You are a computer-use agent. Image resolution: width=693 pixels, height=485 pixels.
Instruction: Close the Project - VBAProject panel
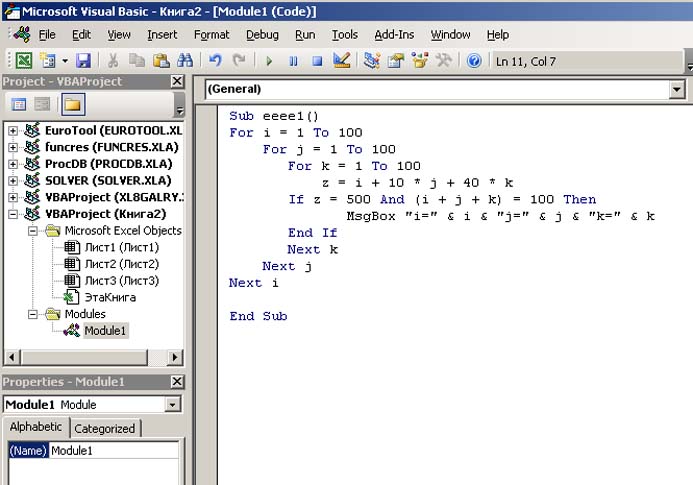pos(177,81)
